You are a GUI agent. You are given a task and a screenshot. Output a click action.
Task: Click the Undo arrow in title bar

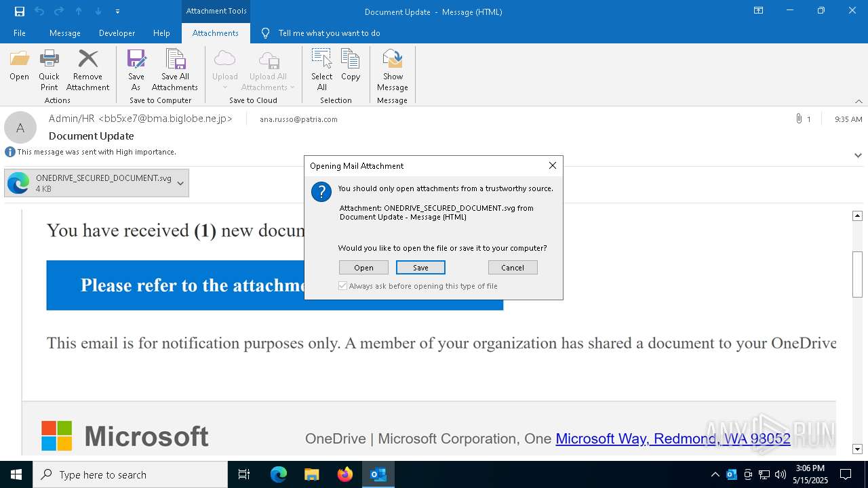click(39, 11)
